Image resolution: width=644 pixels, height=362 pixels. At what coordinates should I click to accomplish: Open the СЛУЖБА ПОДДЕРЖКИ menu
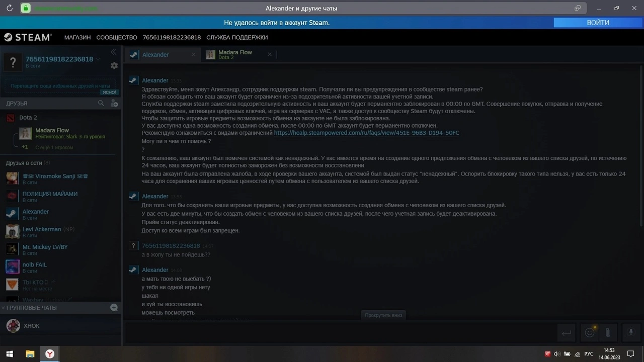coord(237,37)
